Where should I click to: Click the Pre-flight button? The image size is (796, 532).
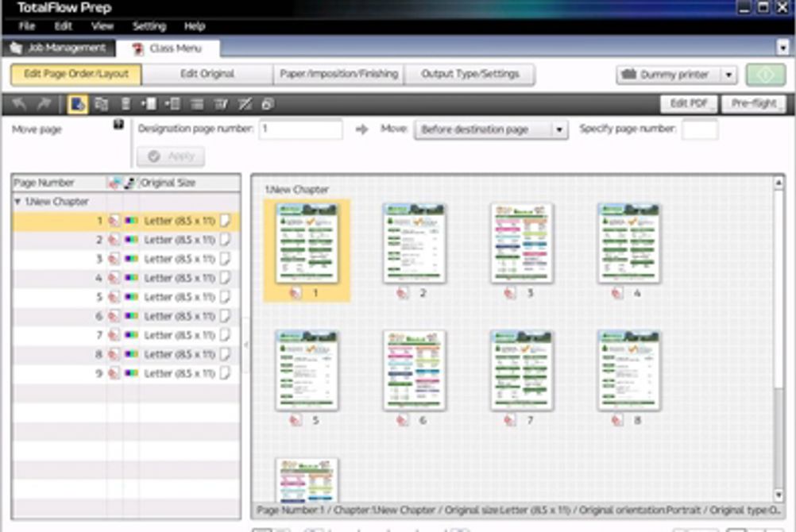point(754,103)
